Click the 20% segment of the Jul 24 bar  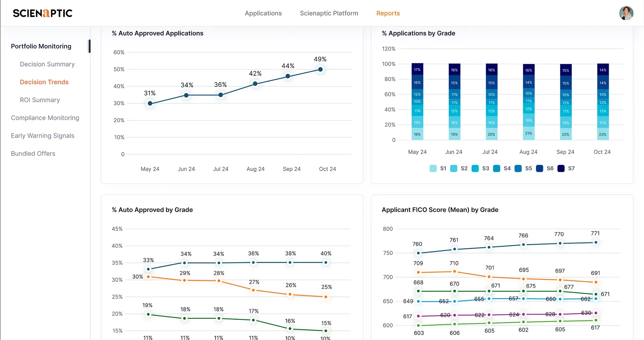[491, 134]
